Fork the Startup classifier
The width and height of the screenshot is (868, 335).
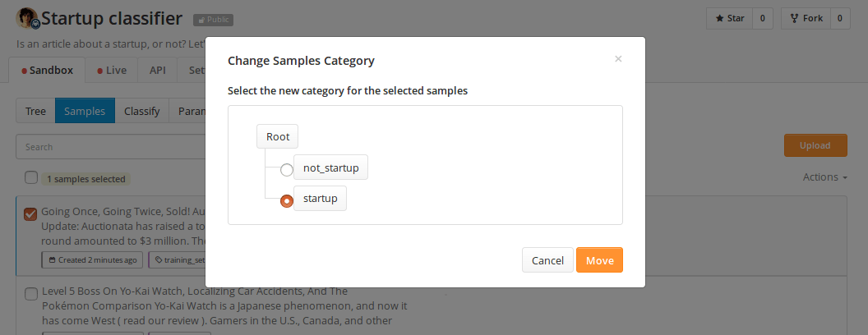point(805,18)
